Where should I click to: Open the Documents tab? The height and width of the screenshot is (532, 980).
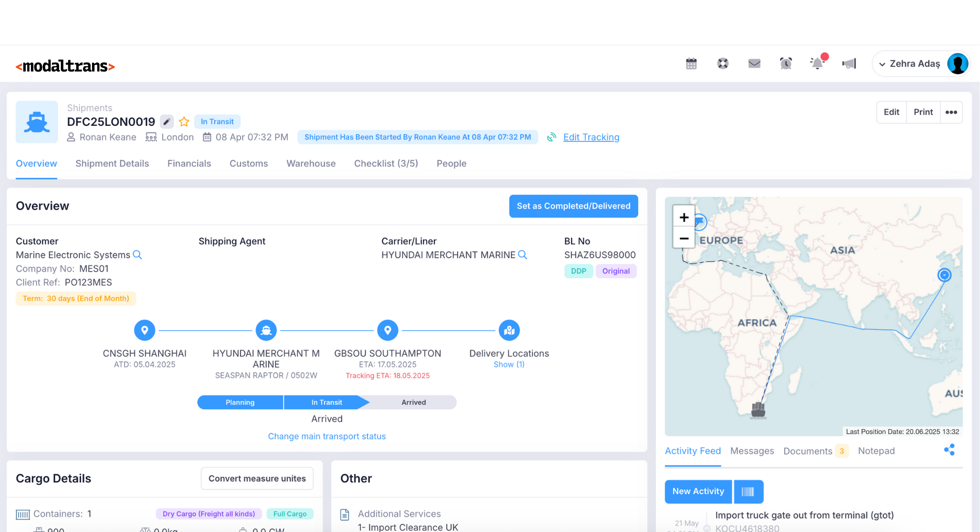tap(807, 451)
